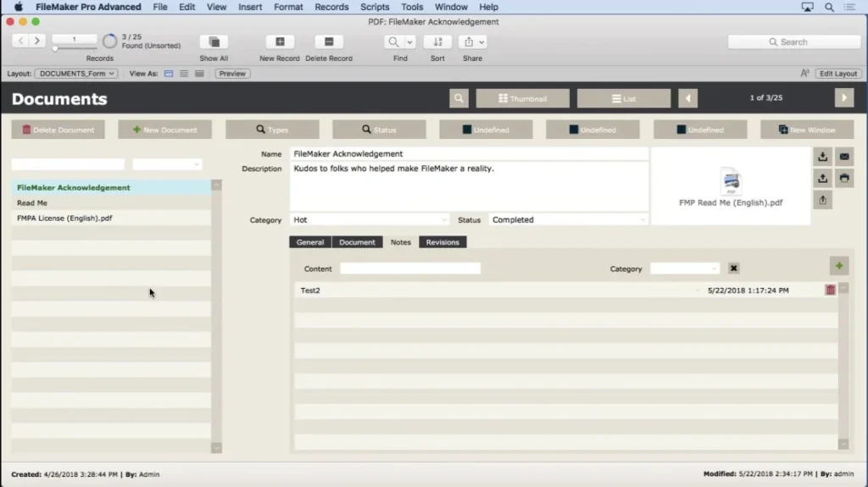Click the upload document icon
Image resolution: width=868 pixels, height=487 pixels.
coord(822,178)
